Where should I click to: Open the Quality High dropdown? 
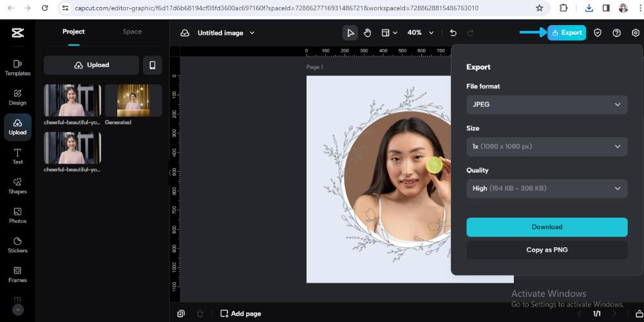[547, 189]
